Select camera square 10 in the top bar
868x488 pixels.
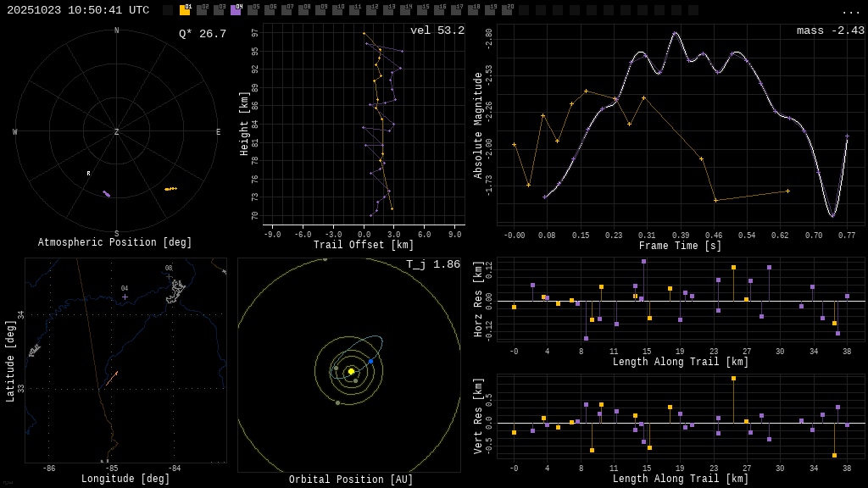[337, 10]
